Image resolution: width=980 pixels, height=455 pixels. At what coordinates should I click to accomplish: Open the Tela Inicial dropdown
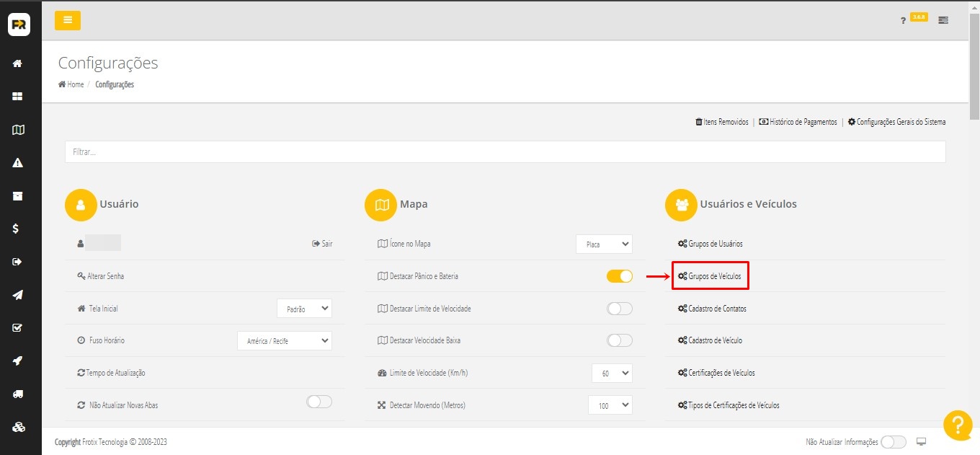point(304,309)
